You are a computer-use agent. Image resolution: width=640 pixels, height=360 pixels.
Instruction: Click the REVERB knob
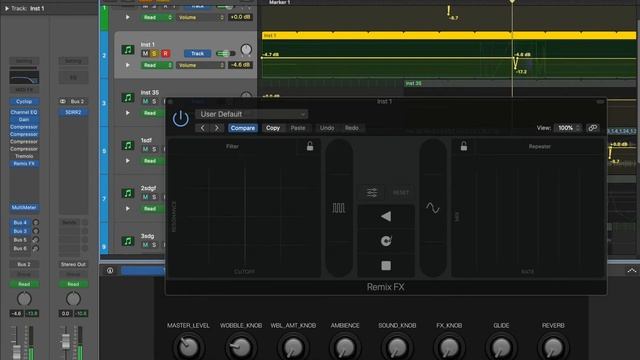pyautogui.click(x=553, y=347)
